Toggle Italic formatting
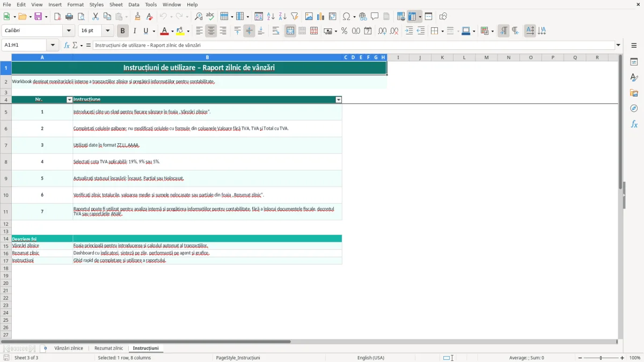Screen dimensions: 644x362 pos(135,31)
